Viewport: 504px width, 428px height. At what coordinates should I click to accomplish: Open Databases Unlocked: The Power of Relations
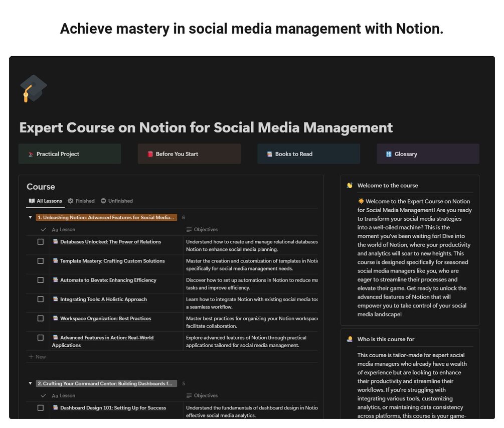[110, 242]
